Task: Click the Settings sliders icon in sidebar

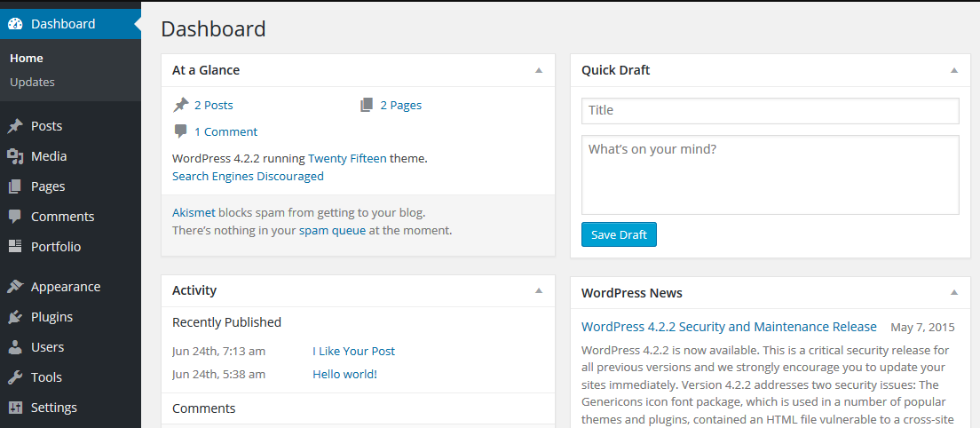Action: (15, 408)
